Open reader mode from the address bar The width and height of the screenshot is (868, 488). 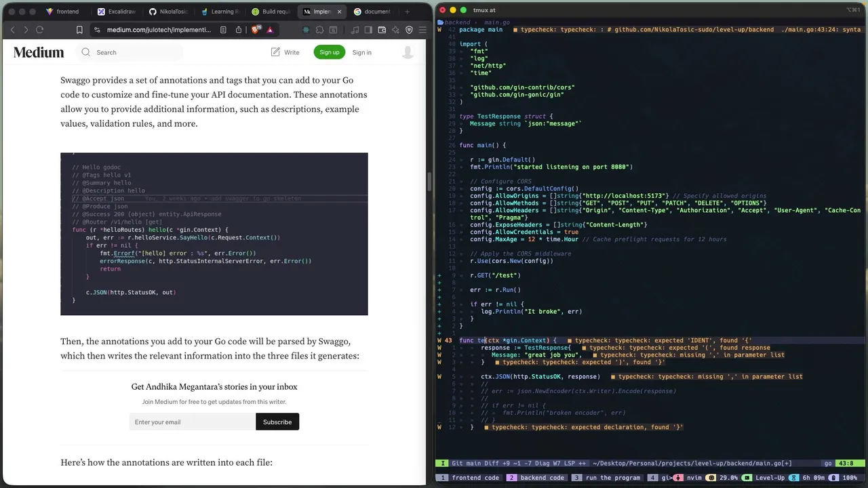223,30
